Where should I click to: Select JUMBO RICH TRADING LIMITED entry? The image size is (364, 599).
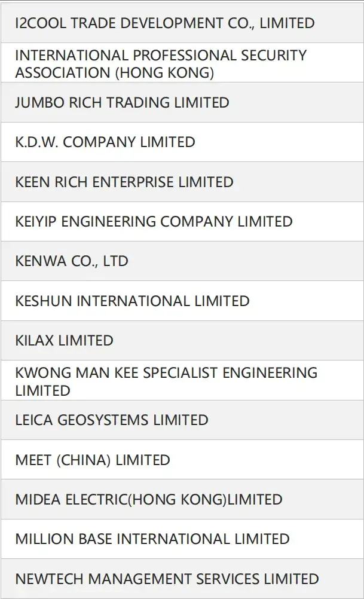pos(182,103)
